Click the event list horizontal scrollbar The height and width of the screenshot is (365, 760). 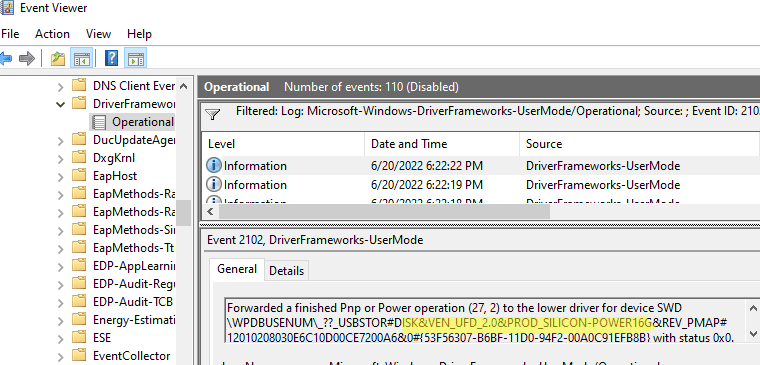pos(384,212)
